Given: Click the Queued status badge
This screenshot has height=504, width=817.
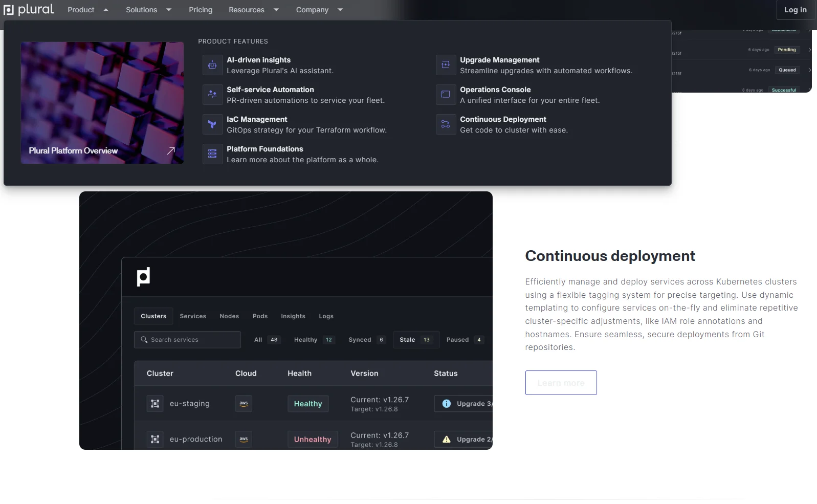Looking at the screenshot, I should click(787, 70).
